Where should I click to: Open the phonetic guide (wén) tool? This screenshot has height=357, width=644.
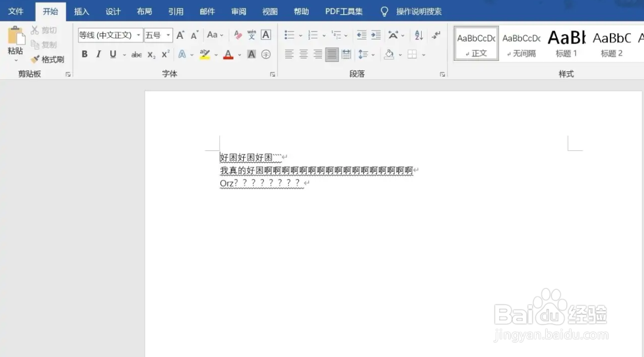point(252,35)
